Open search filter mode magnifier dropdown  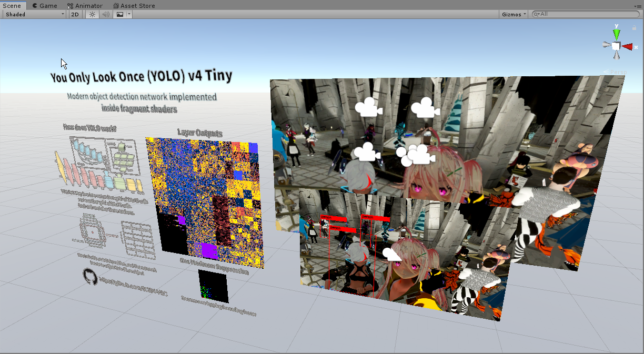click(537, 14)
